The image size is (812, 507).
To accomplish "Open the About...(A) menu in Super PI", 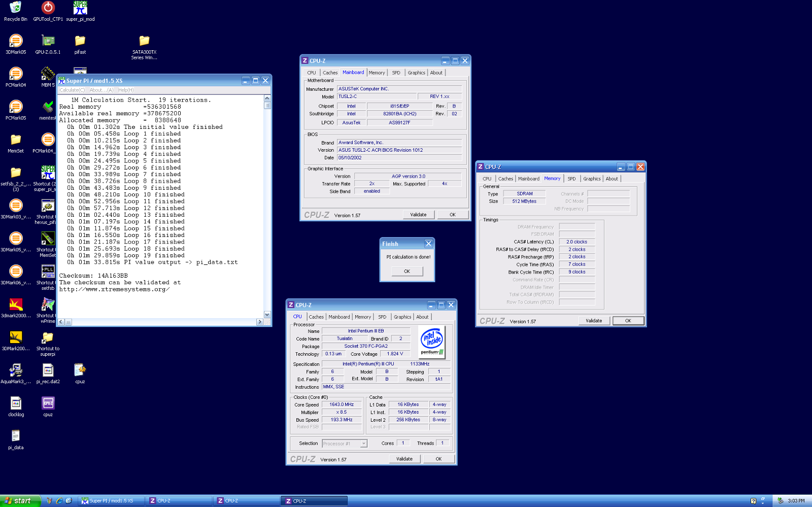I will pos(101,90).
